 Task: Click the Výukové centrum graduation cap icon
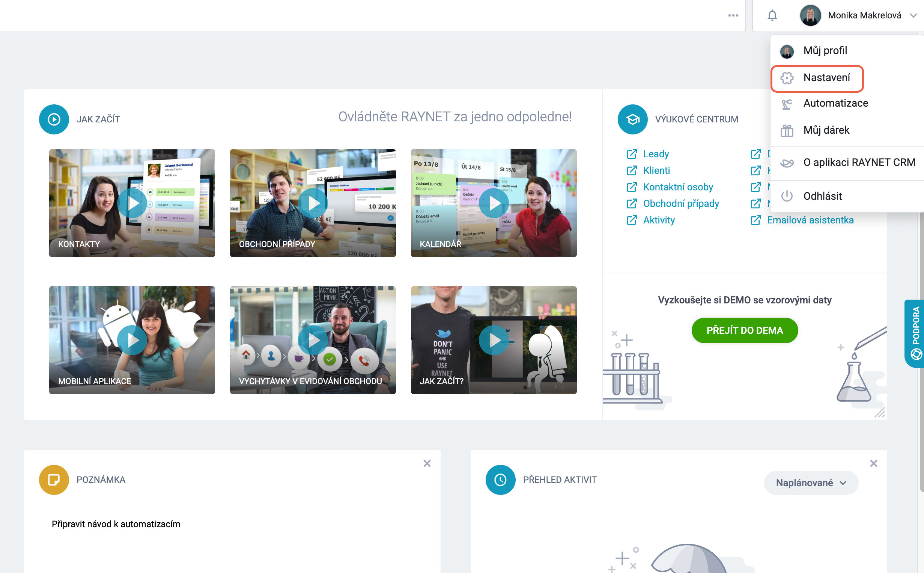coord(632,119)
